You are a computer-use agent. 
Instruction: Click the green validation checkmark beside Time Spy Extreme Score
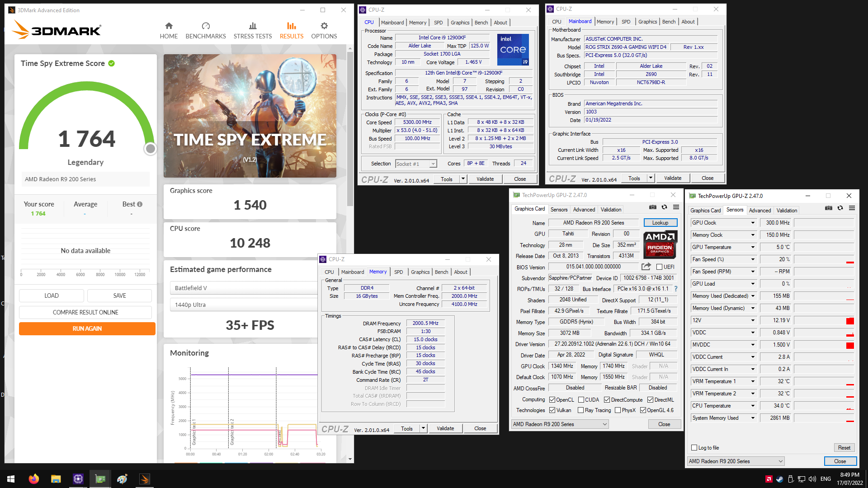(x=112, y=63)
